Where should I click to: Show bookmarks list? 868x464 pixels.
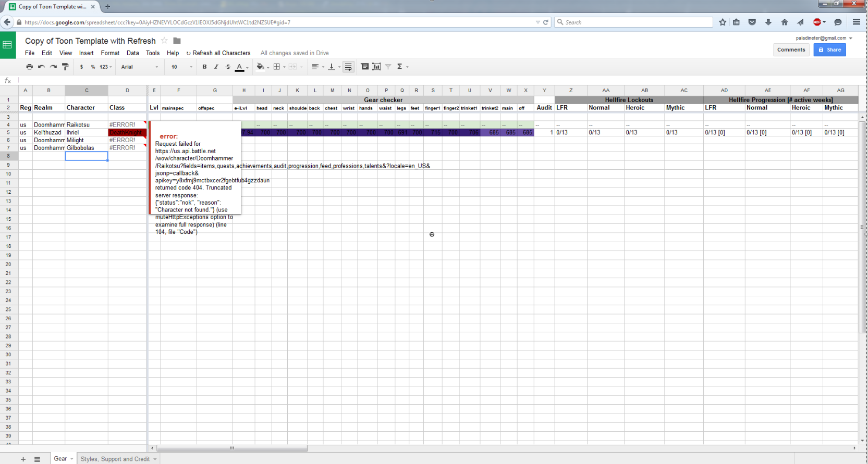click(736, 22)
